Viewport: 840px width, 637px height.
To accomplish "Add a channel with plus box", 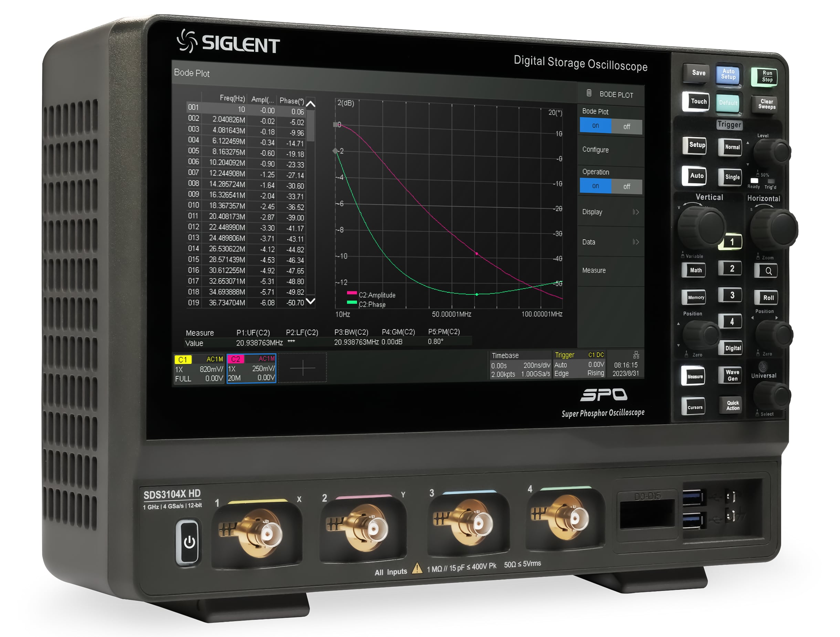I will point(303,368).
